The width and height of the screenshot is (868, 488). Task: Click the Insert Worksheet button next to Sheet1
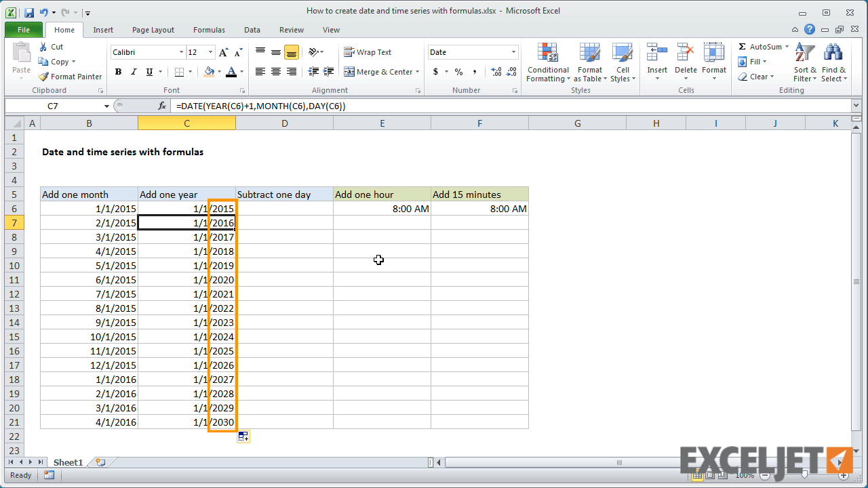[x=100, y=462]
